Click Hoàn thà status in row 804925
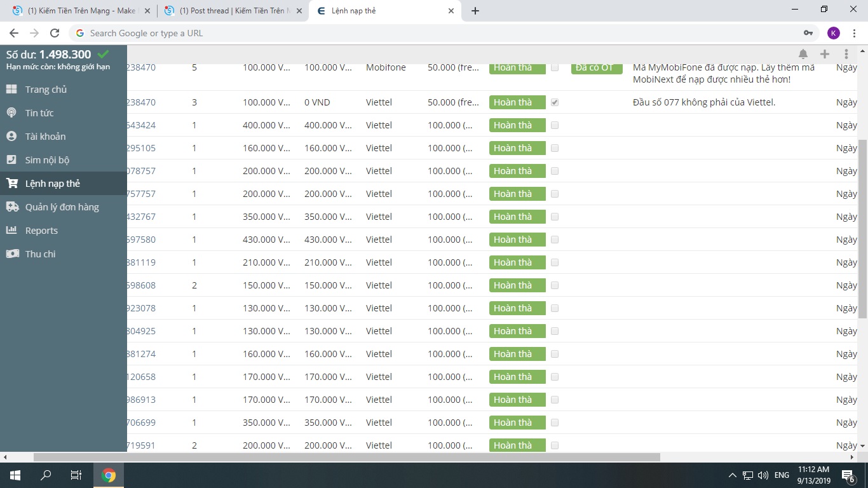Image resolution: width=868 pixels, height=488 pixels. [x=517, y=331]
